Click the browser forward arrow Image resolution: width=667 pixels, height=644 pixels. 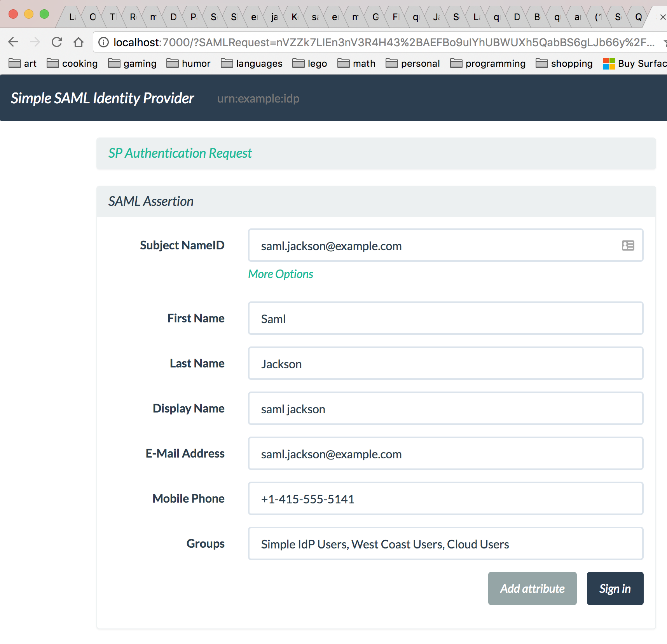coord(35,42)
